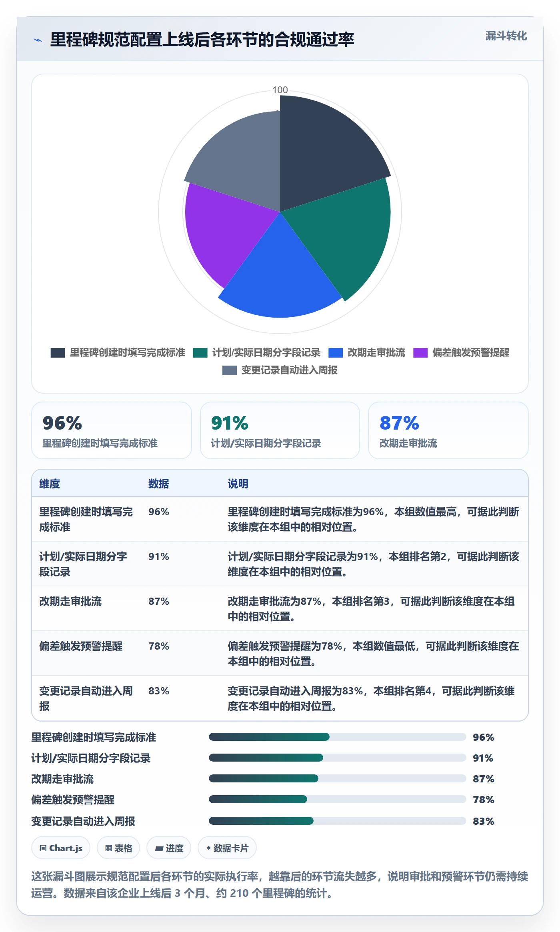Click progress bar for 里程碑创建时填写完成标准
This screenshot has height=932, width=560.
pyautogui.click(x=338, y=737)
